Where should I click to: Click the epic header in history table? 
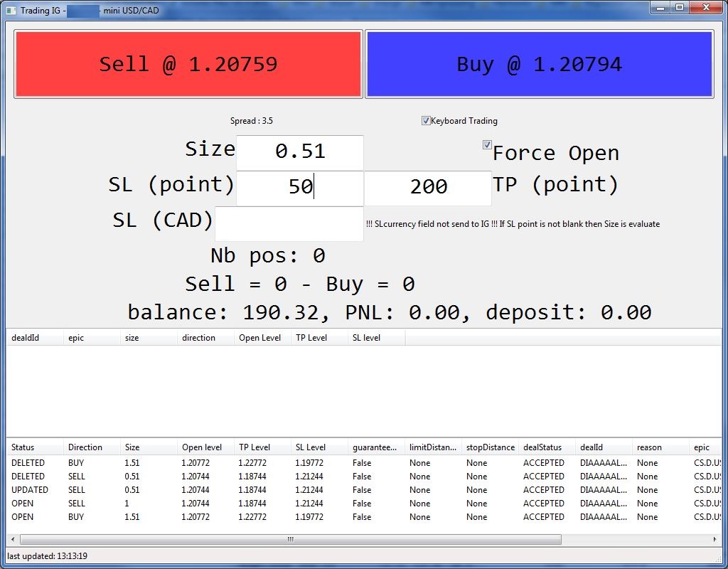pos(706,447)
